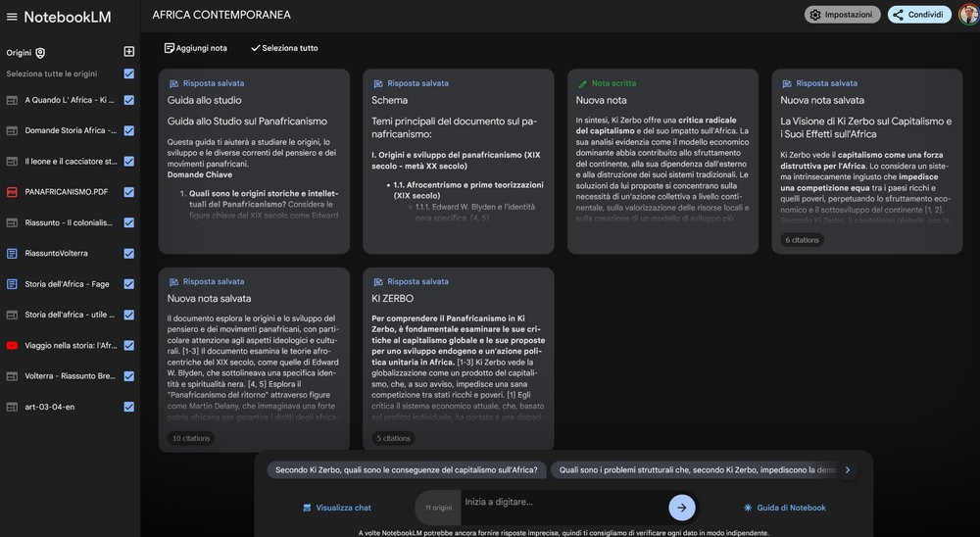Uncheck the art-03-04-en source checkbox
The height and width of the screenshot is (537, 980).
coord(129,407)
